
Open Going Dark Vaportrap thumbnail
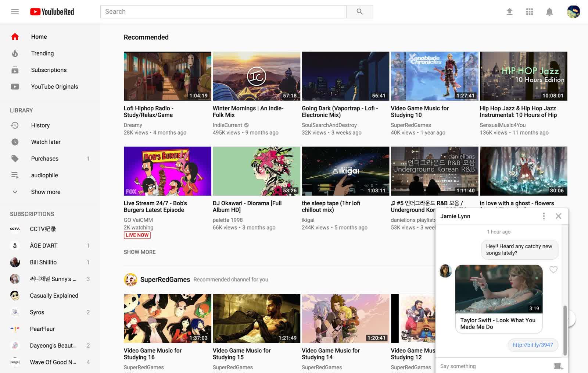pyautogui.click(x=345, y=76)
